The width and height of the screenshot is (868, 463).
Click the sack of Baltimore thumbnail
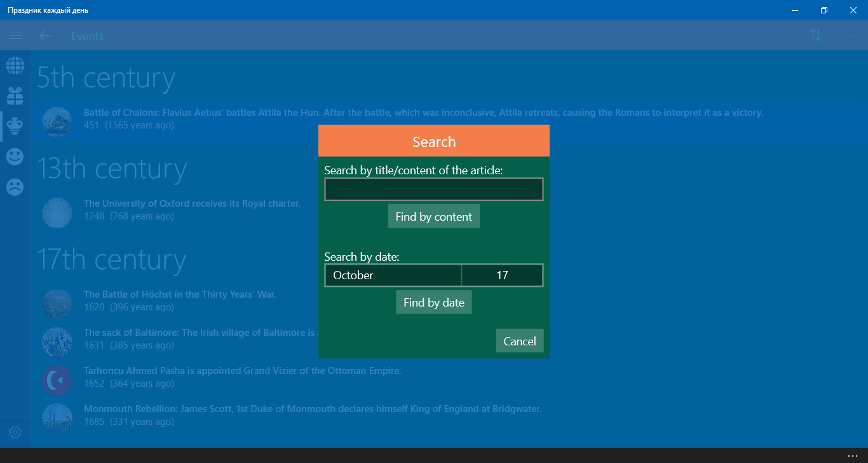pyautogui.click(x=57, y=342)
